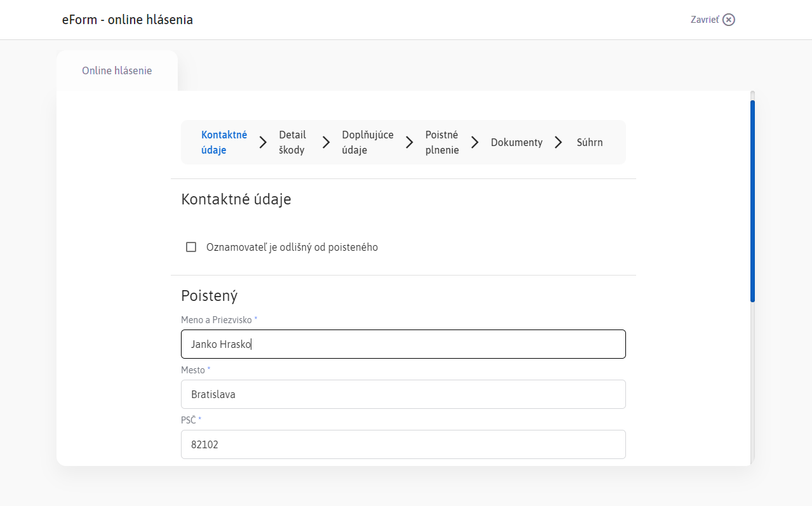Click the Zavrieť close circle icon

729,20
